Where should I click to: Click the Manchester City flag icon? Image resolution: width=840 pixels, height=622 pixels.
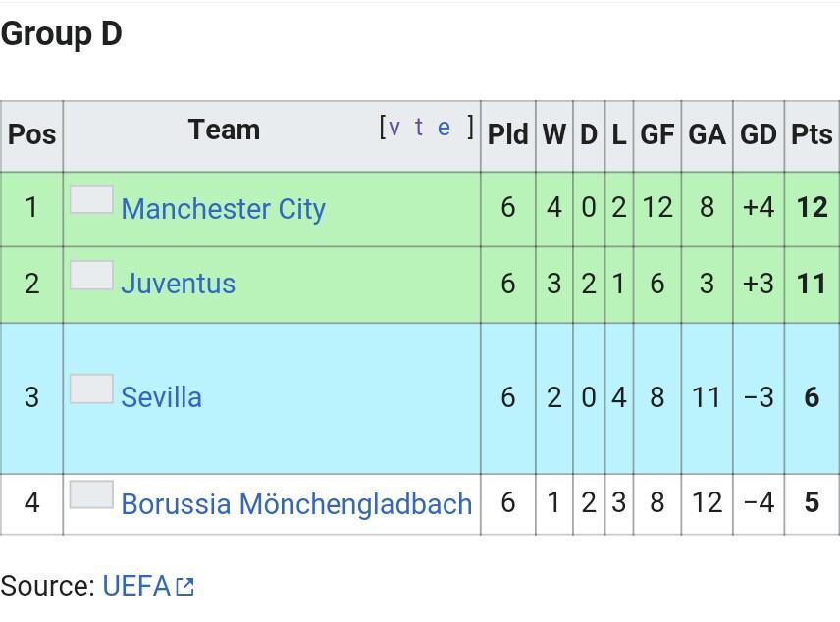click(91, 199)
